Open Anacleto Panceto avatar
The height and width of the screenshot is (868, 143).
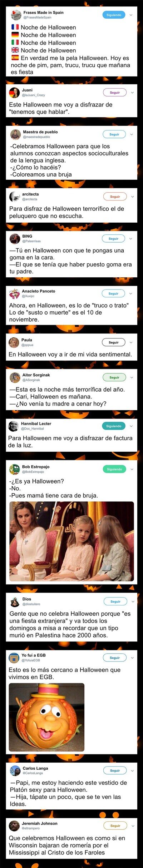click(15, 293)
